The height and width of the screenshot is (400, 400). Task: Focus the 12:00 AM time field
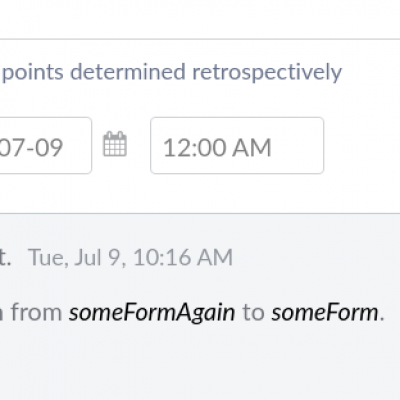237,145
